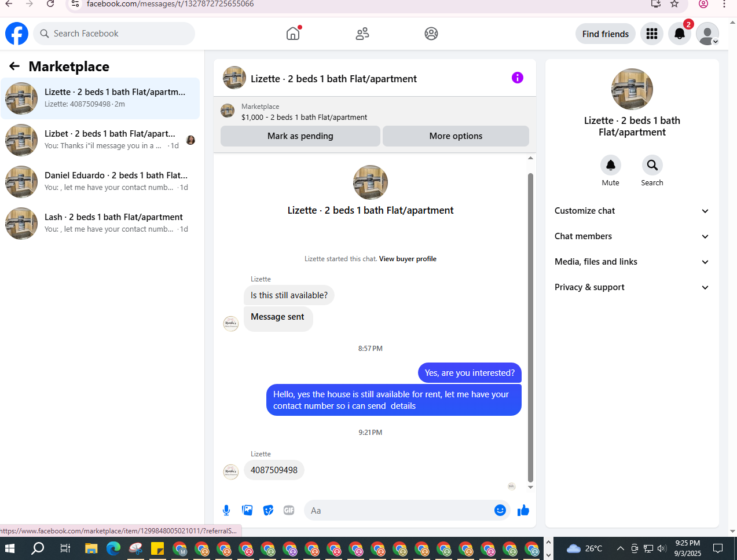Click the browser address bar URL
Image resolution: width=737 pixels, height=560 pixels.
[170, 4]
